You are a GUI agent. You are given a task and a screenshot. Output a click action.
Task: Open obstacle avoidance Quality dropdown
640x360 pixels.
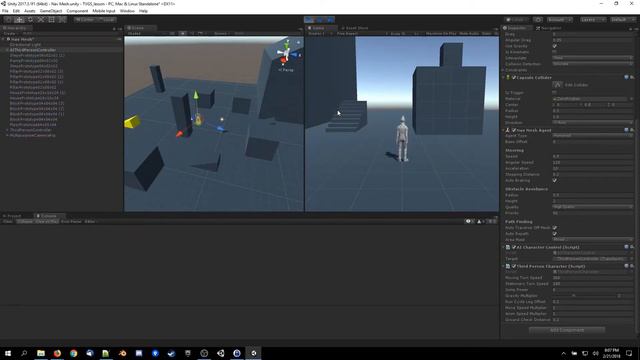pyautogui.click(x=593, y=207)
